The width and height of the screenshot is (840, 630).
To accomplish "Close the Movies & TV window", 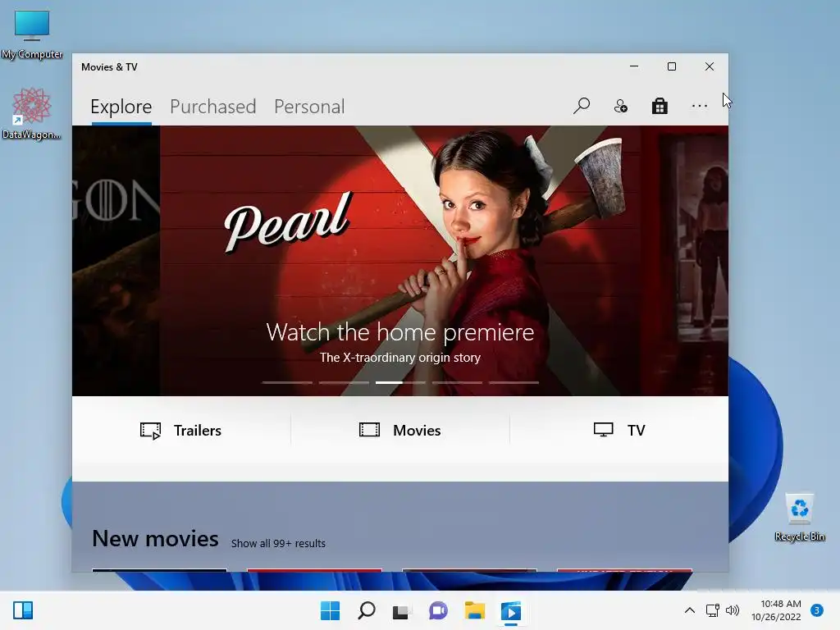I will click(x=710, y=66).
